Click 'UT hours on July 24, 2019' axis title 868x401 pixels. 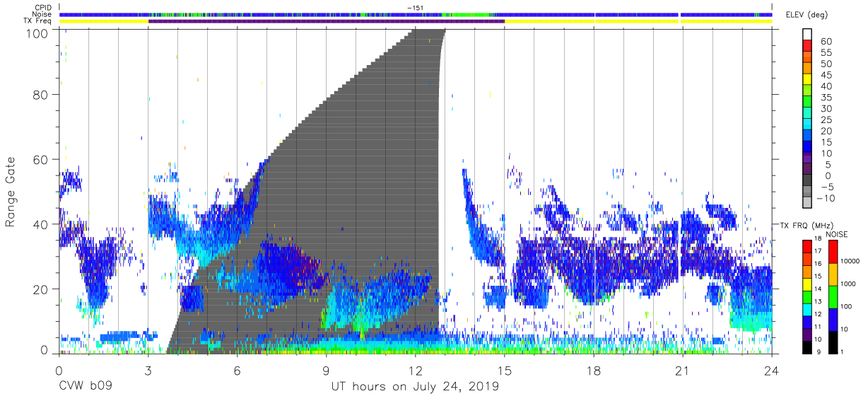415,387
